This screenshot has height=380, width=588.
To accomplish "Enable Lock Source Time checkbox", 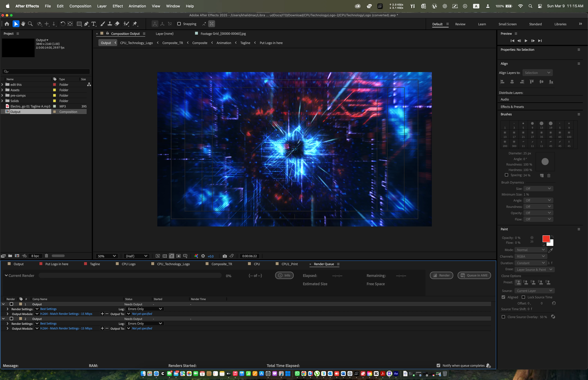I will (x=523, y=297).
